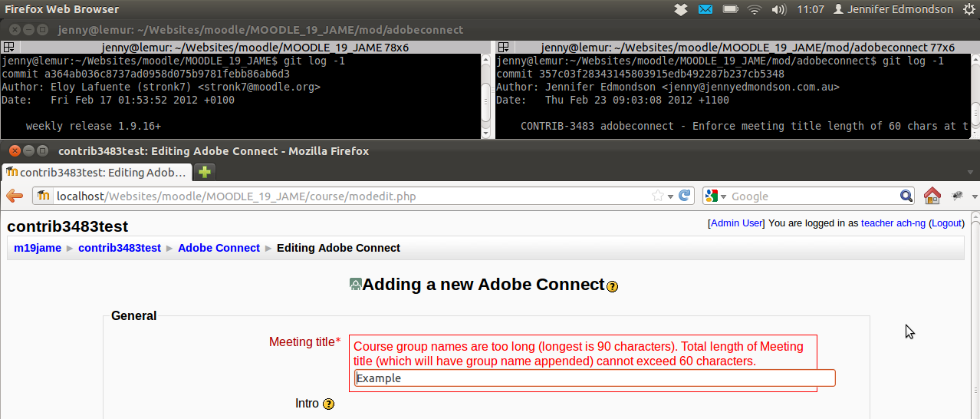Screen dimensions: 980x419
Task: Click the Meeting title input containing Example
Action: point(595,378)
